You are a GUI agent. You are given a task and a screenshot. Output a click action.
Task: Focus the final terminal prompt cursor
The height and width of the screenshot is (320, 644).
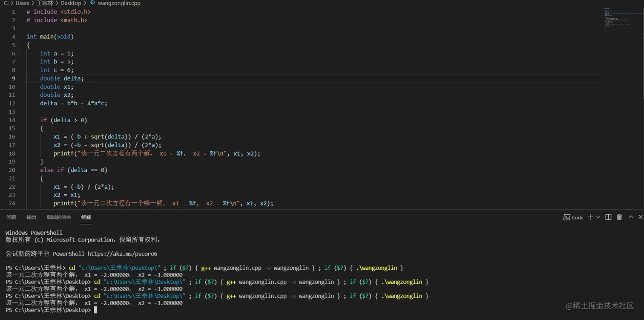pos(95,310)
